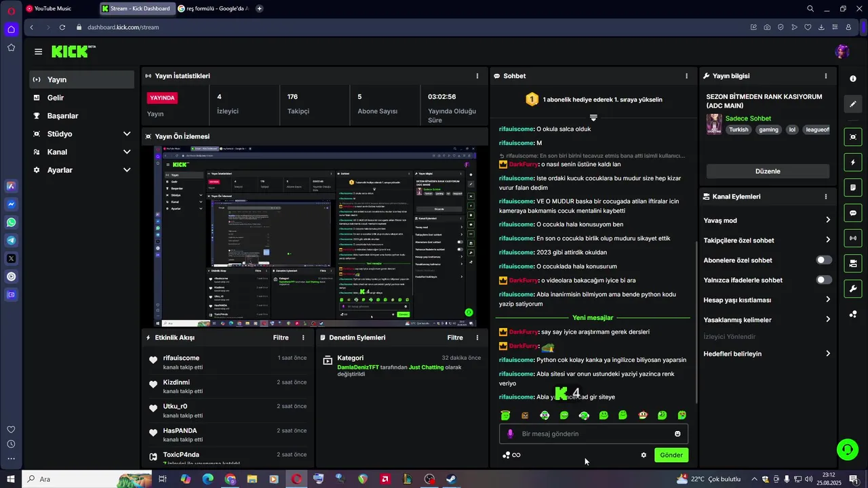This screenshot has height=488, width=868.
Task: Open Opera workspace home icon in the sidebar
Action: click(x=11, y=29)
